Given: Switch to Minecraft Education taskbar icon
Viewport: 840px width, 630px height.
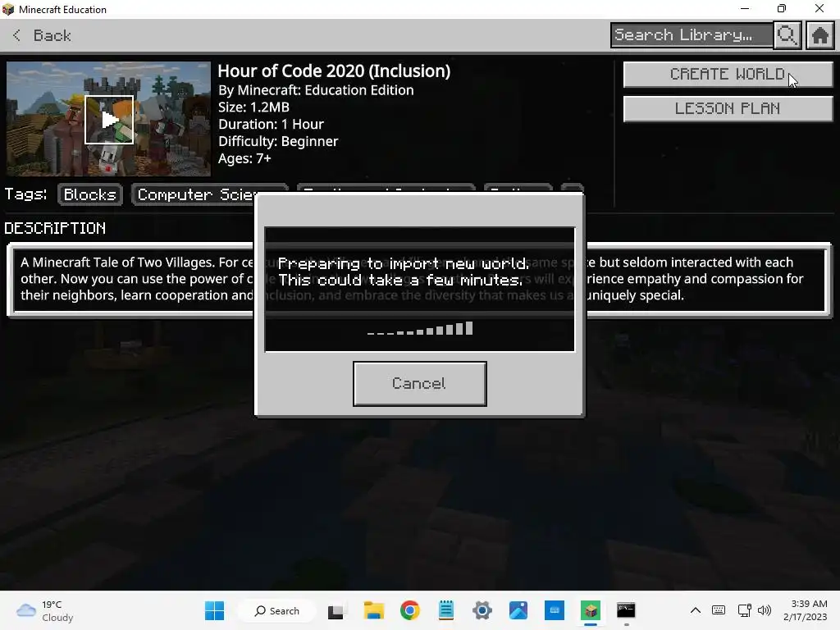Looking at the screenshot, I should [x=591, y=610].
